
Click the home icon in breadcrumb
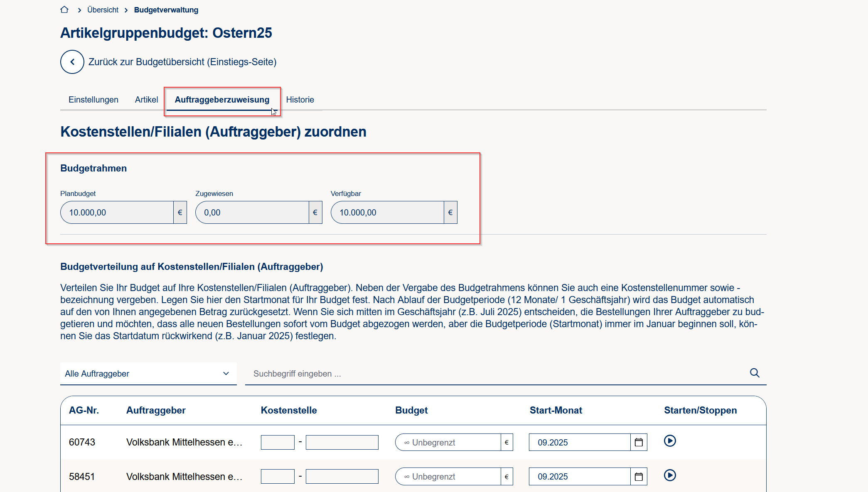64,10
